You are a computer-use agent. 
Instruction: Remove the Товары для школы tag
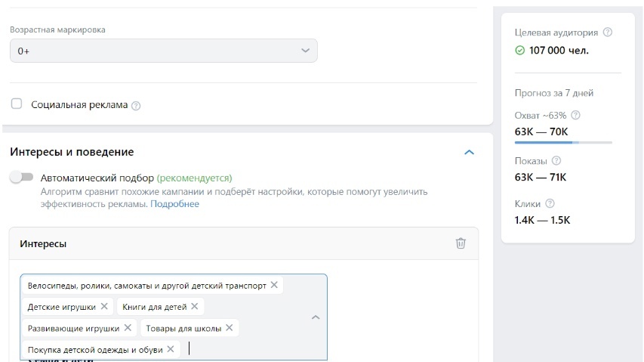pos(230,327)
